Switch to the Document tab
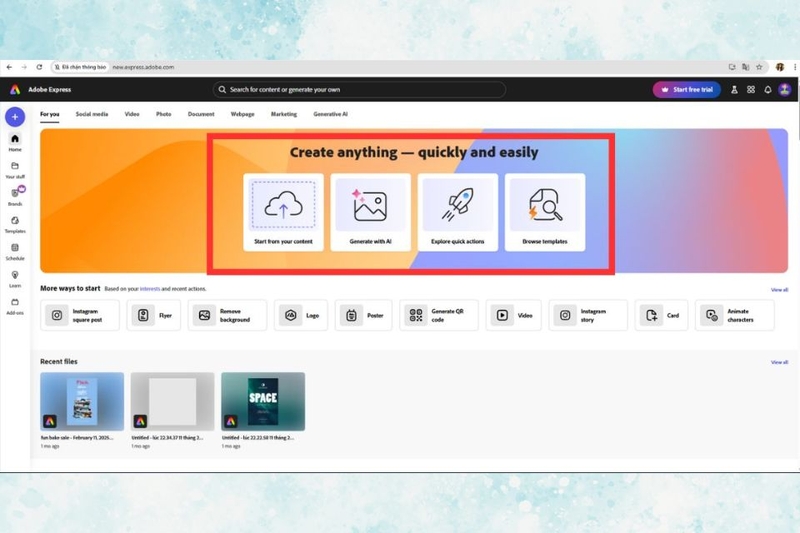 [201, 114]
